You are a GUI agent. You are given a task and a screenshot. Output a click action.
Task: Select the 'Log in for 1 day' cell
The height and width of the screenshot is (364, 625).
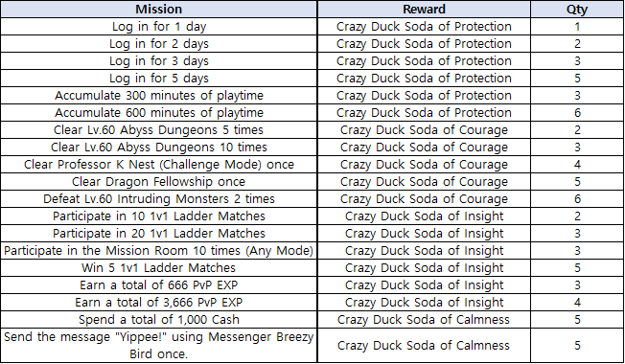coord(158,26)
